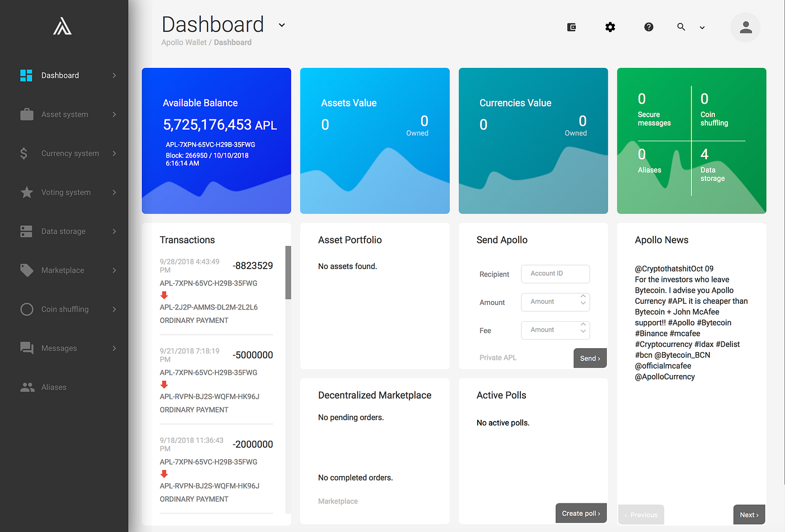Open the Asset system menu item
The width and height of the screenshot is (785, 532).
64,114
